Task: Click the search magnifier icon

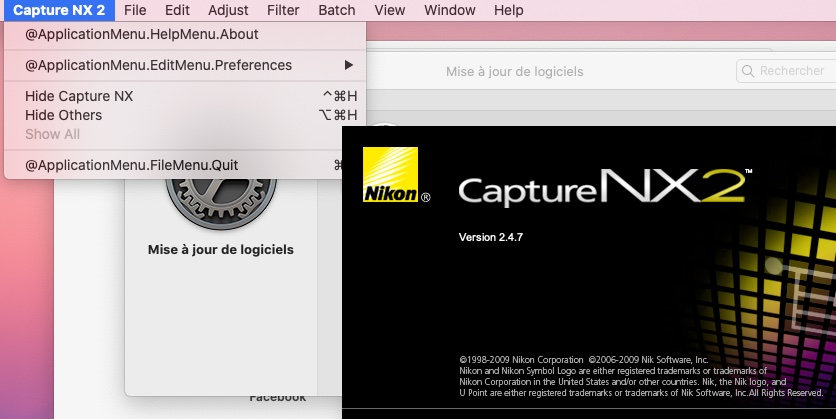Action: coord(748,71)
